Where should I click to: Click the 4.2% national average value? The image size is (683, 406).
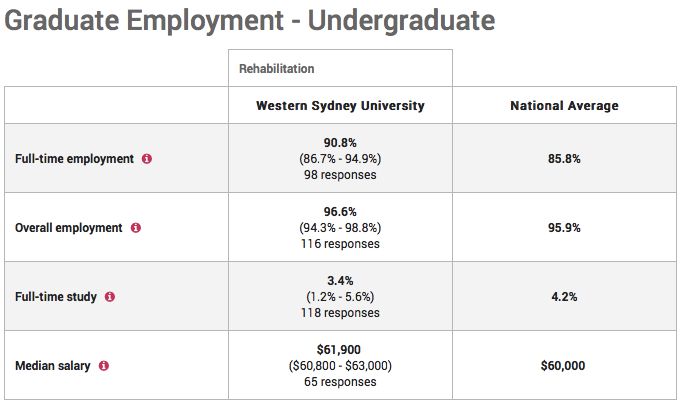coord(565,297)
